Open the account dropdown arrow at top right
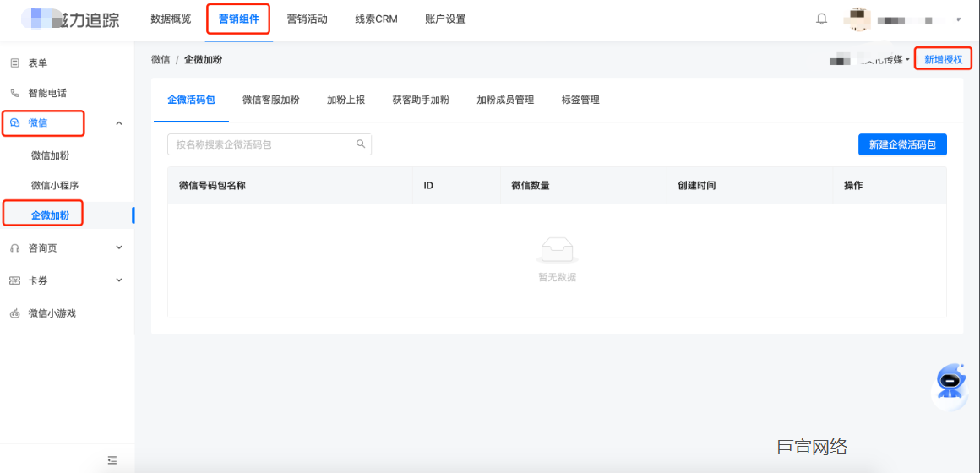This screenshot has height=473, width=980. coord(959,20)
